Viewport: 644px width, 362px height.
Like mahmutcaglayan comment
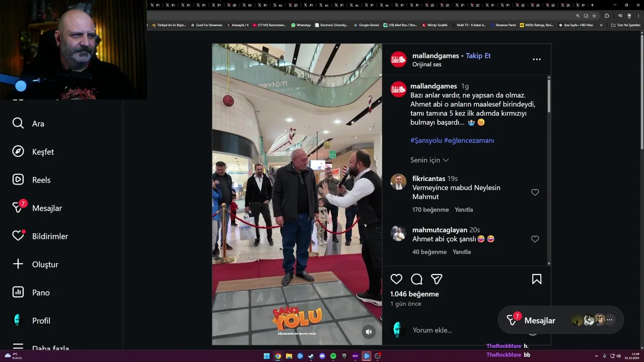(535, 239)
